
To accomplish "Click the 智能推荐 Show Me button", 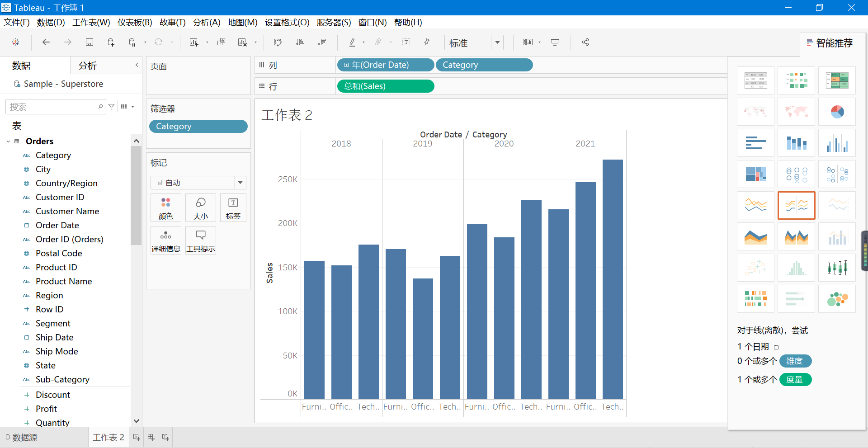I will 830,43.
